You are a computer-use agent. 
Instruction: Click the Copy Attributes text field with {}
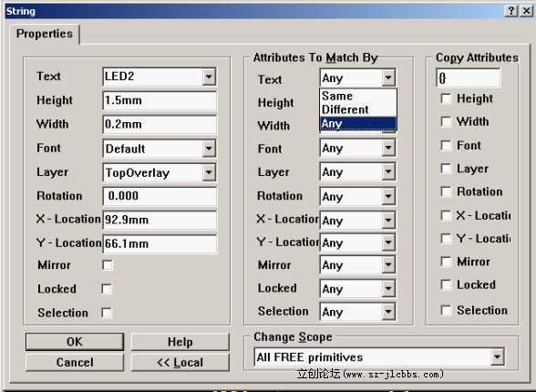468,78
